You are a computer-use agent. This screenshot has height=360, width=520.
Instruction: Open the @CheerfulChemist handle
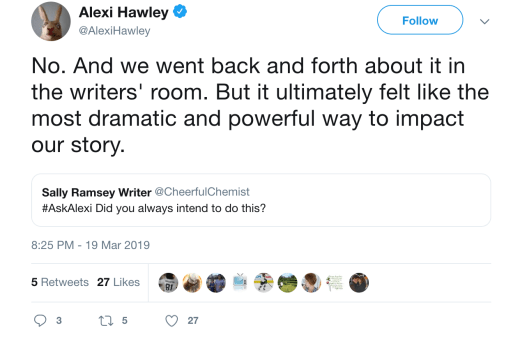pyautogui.click(x=202, y=192)
